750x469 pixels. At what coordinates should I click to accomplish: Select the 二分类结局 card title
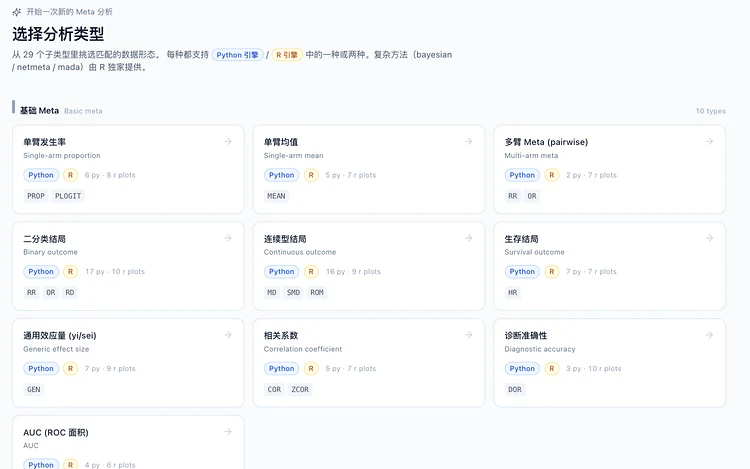[x=44, y=239]
